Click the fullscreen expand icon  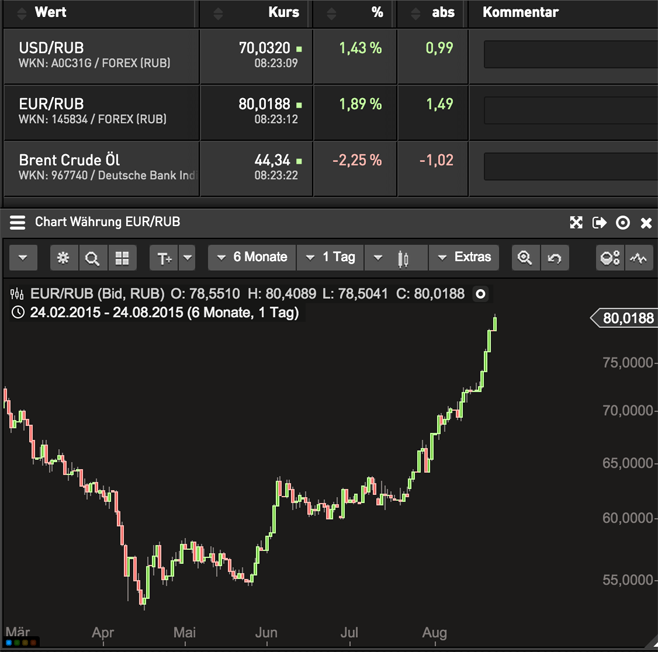point(576,222)
